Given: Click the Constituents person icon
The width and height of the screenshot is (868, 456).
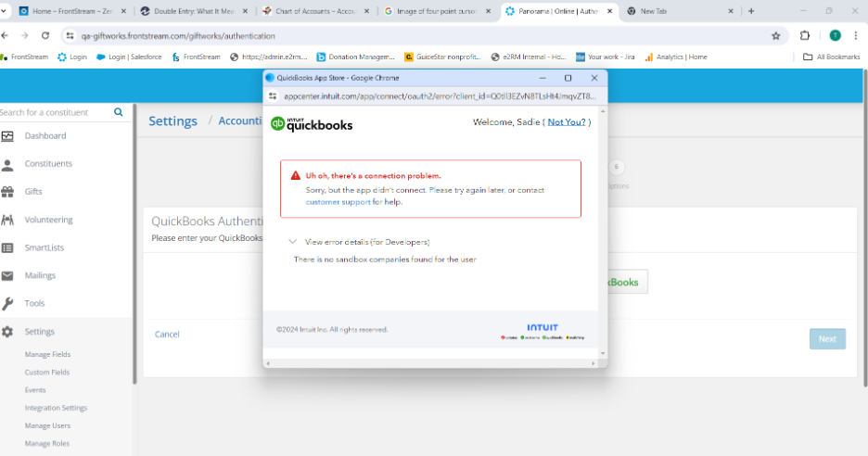Looking at the screenshot, I should point(7,164).
